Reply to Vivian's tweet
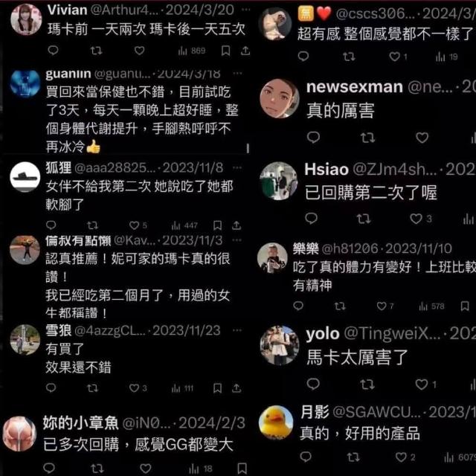 point(53,51)
